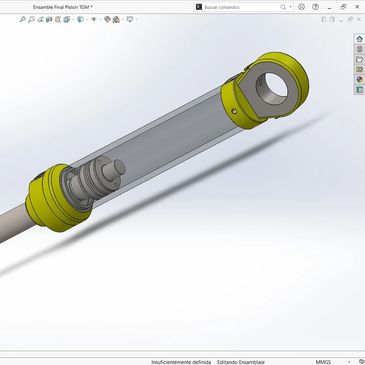
Task: Click the MMGS unit system label
Action: [323, 362]
